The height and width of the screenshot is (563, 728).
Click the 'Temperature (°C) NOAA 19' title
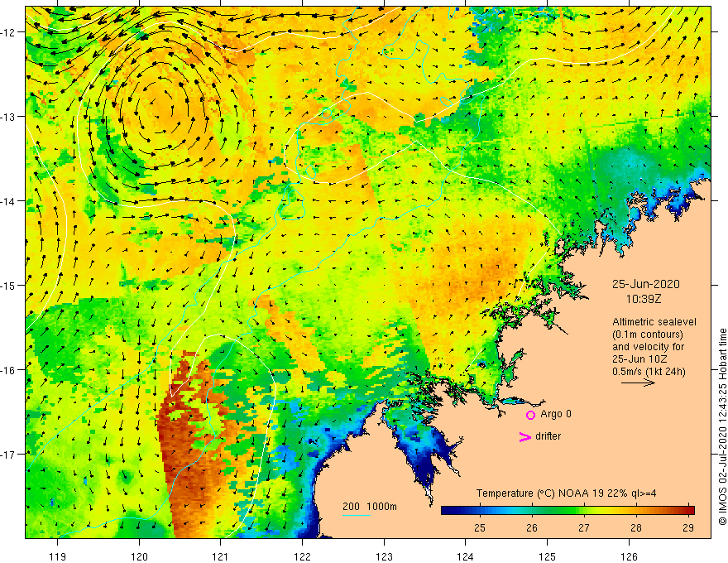(539, 493)
